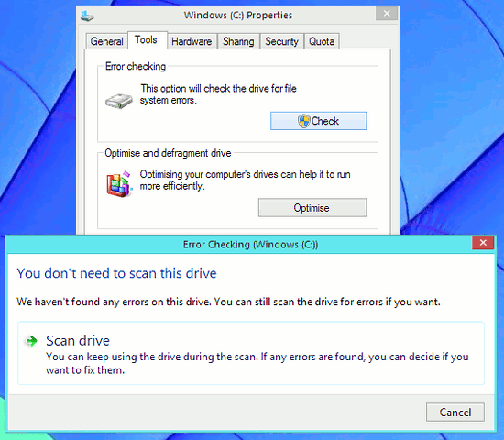
Task: Click 'You can keep using the drive' description
Action: [x=257, y=363]
